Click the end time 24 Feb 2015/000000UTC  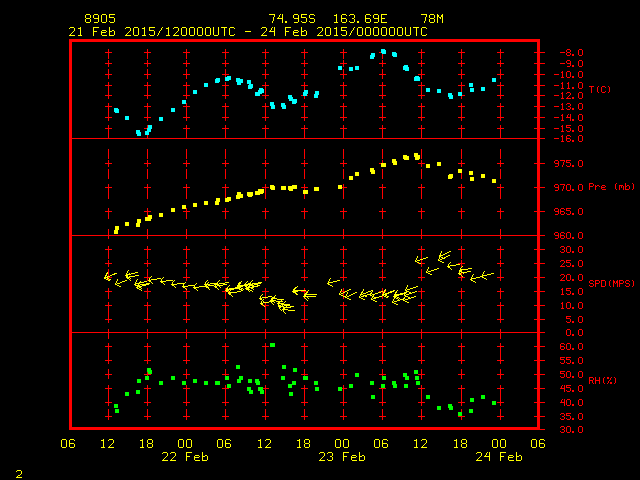click(344, 32)
